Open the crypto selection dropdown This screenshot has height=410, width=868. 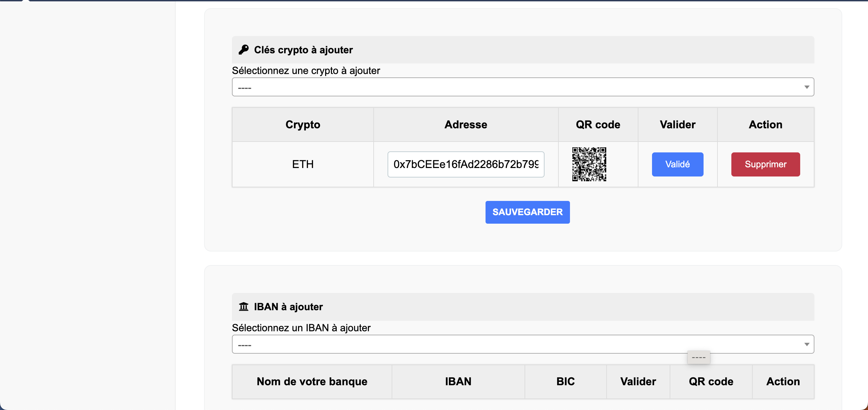click(522, 87)
